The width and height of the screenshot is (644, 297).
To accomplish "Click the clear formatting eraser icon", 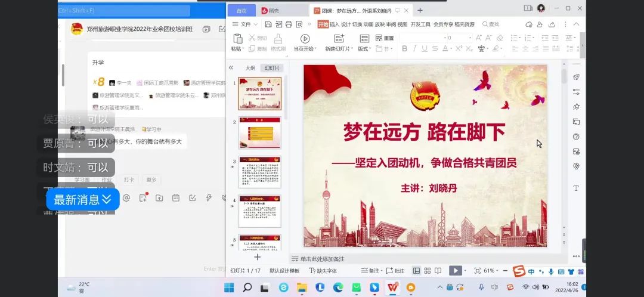I will pyautogui.click(x=500, y=38).
